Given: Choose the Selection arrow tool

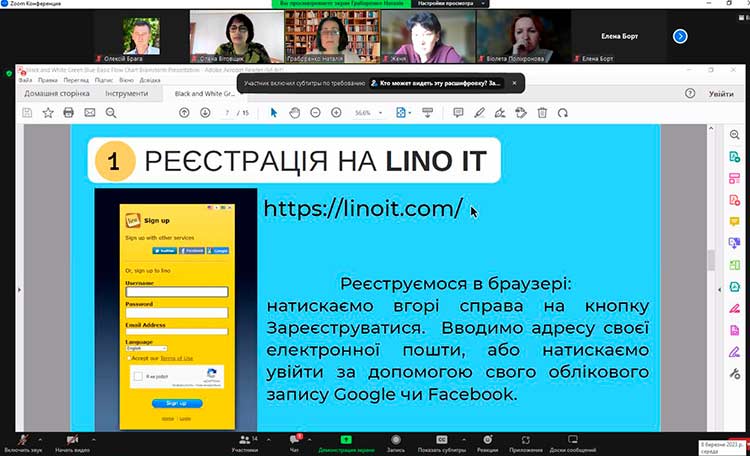Looking at the screenshot, I should [274, 113].
